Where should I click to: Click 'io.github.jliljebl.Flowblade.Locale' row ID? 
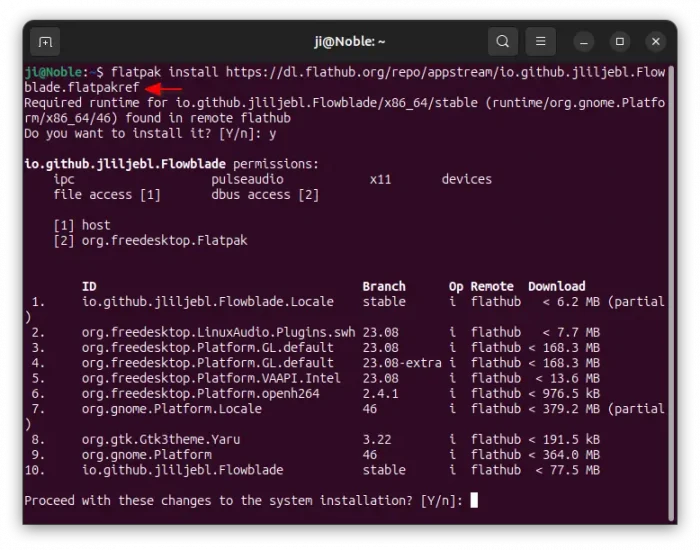click(x=208, y=302)
